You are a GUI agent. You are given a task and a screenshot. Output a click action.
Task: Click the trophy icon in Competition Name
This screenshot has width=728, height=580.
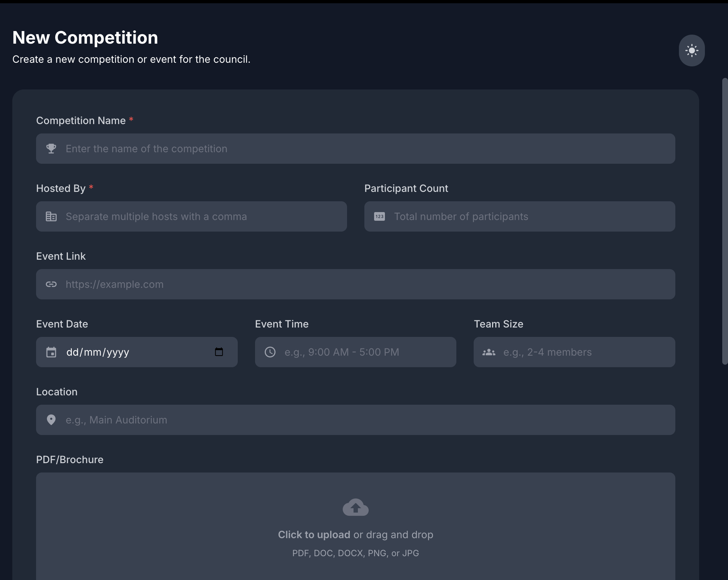(x=51, y=149)
